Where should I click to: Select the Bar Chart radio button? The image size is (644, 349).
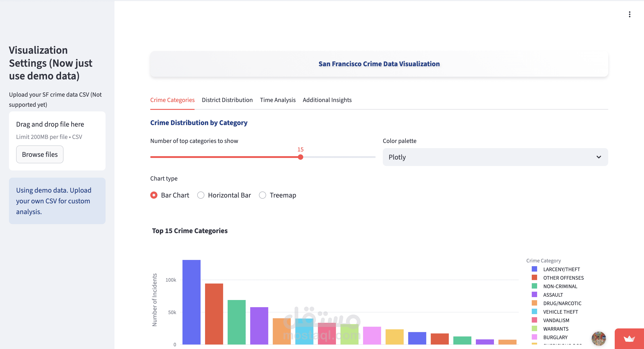point(154,195)
